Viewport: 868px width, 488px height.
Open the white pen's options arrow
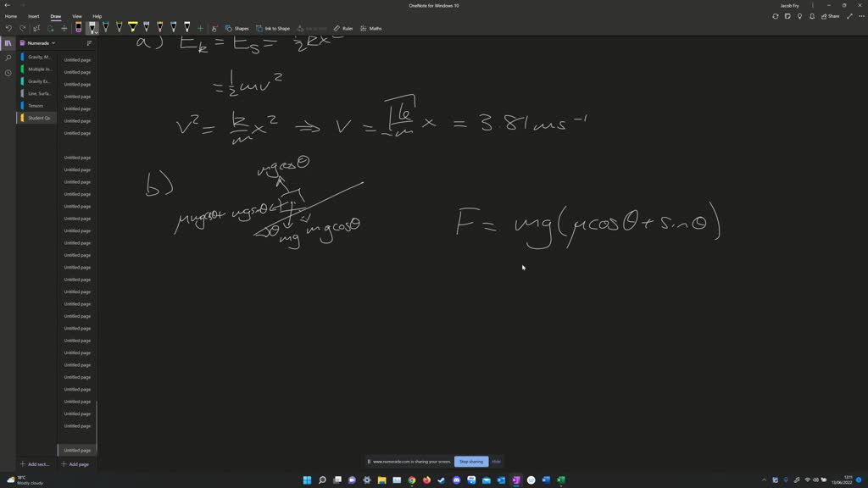coord(97,32)
